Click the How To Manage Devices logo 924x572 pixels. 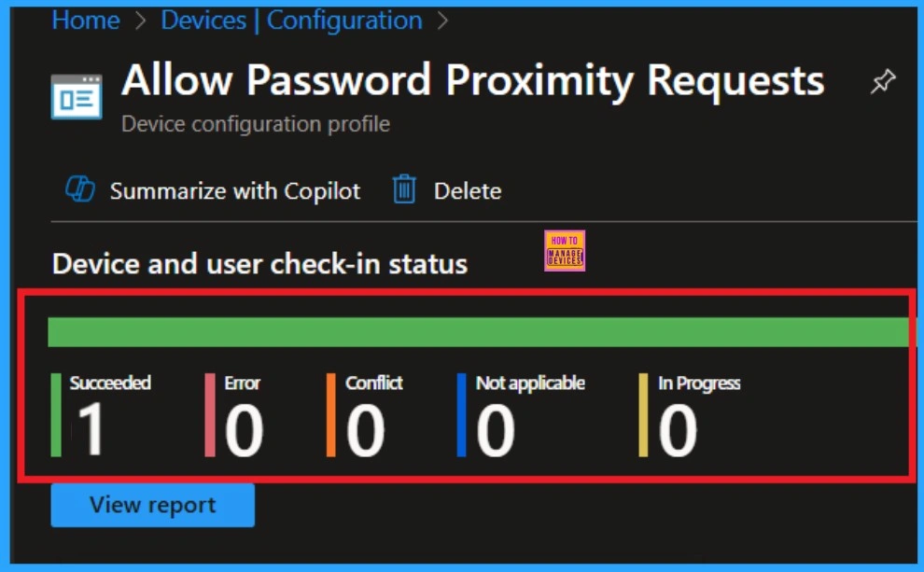click(x=565, y=248)
